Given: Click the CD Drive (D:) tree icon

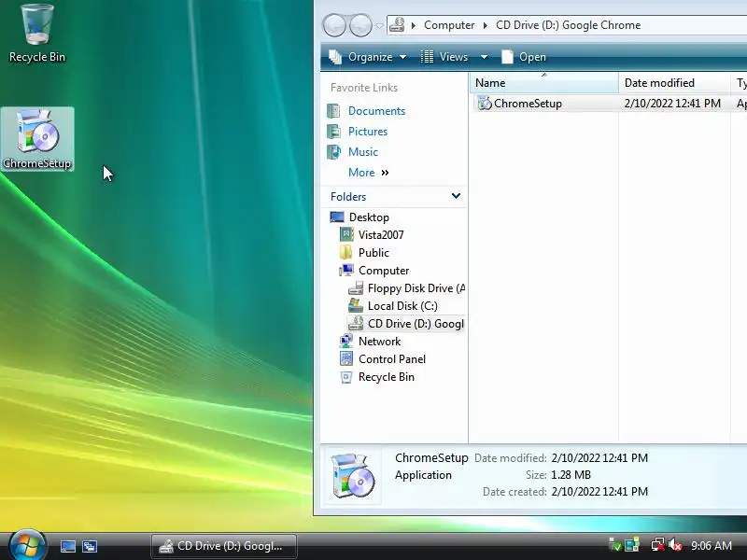Looking at the screenshot, I should (x=356, y=323).
